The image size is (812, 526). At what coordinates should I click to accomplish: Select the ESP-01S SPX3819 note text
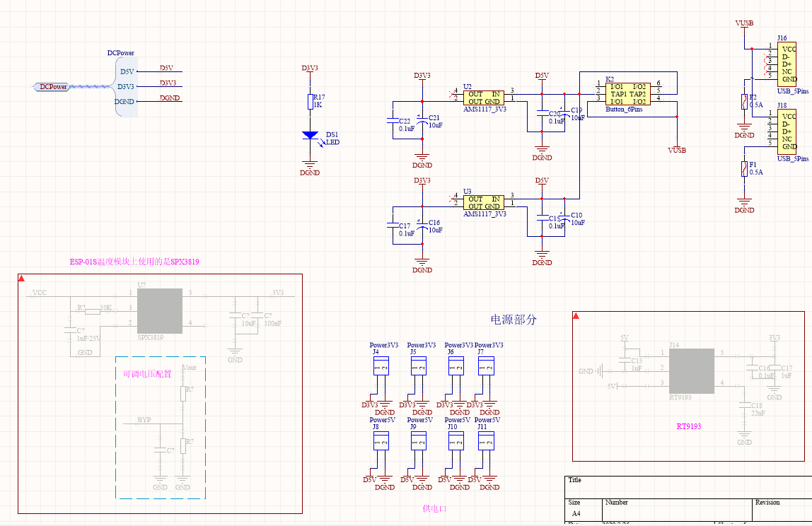point(134,262)
